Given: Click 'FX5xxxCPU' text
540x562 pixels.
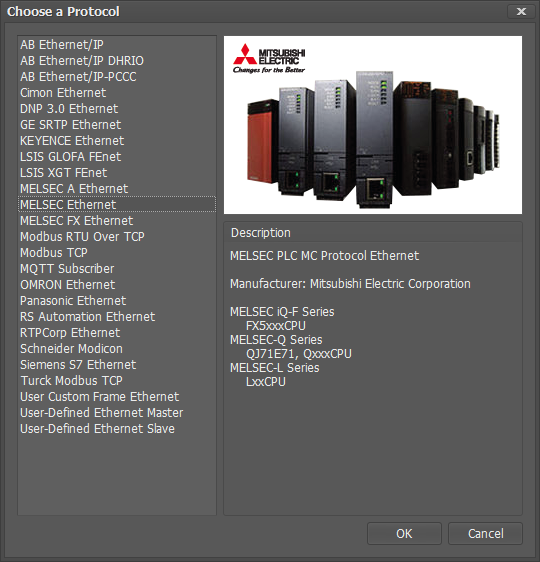Looking at the screenshot, I should tap(276, 326).
